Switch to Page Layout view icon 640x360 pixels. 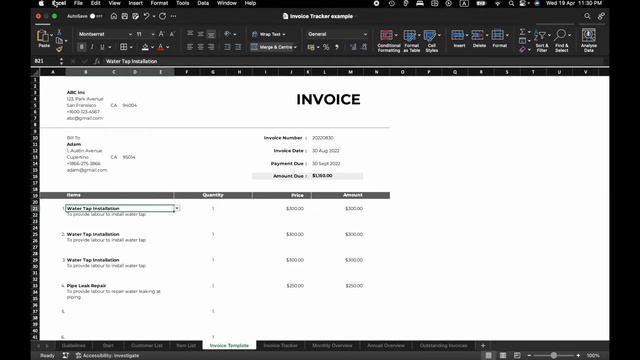pos(503,356)
